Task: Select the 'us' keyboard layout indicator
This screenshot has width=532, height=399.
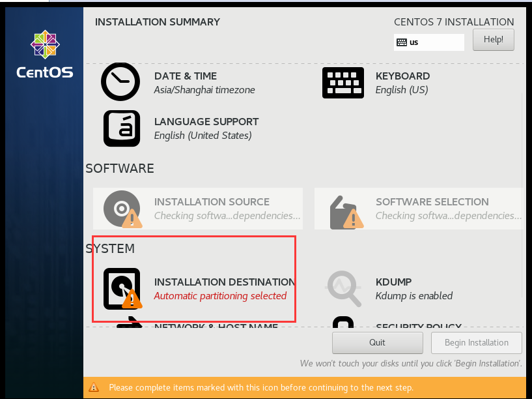Action: click(x=429, y=42)
